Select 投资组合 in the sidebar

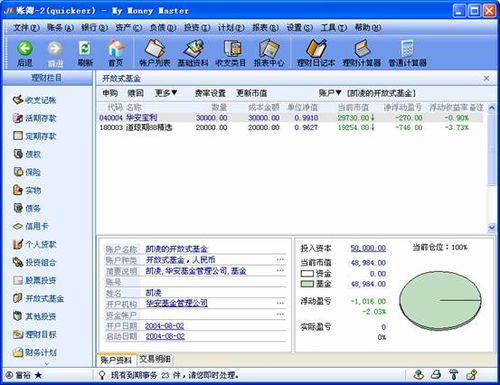34,262
